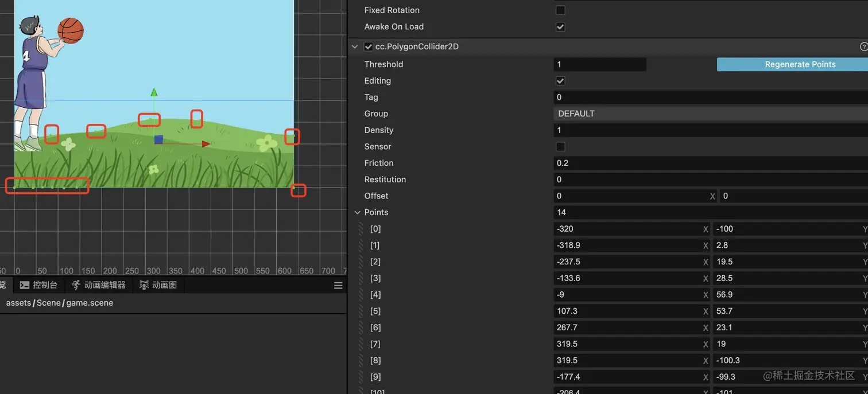Disable the cc.PolygonCollider2D component checkbox
This screenshot has height=394, width=868.
point(369,47)
